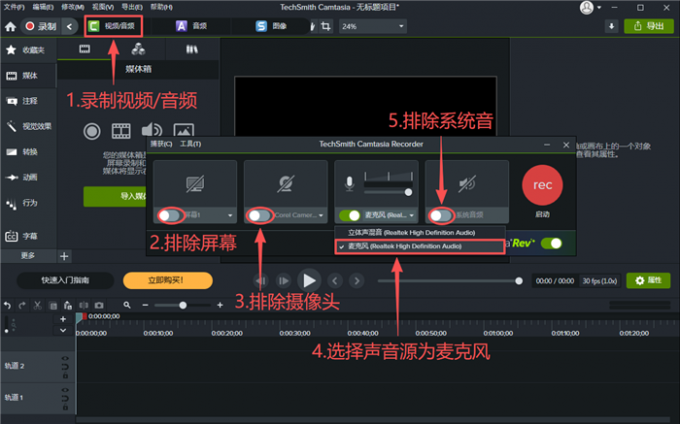
Task: Click the redo arrow in timeline toolbar
Action: click(x=22, y=306)
